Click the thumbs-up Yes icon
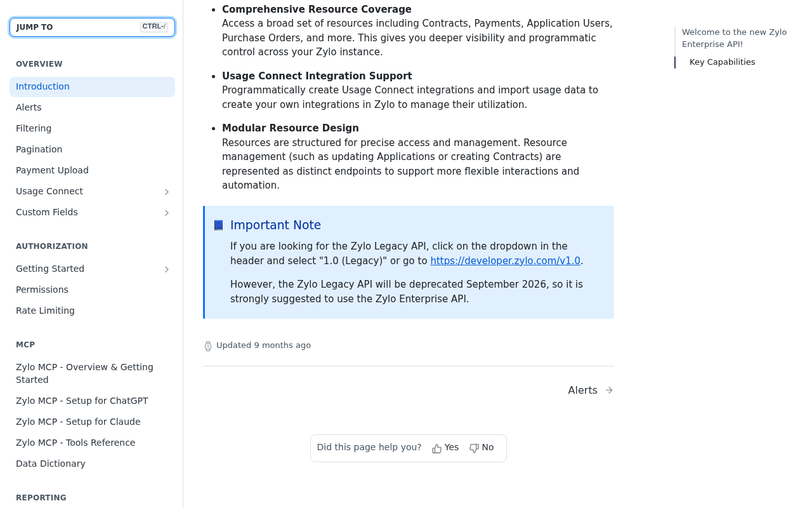Image resolution: width=812 pixels, height=508 pixels. click(436, 448)
